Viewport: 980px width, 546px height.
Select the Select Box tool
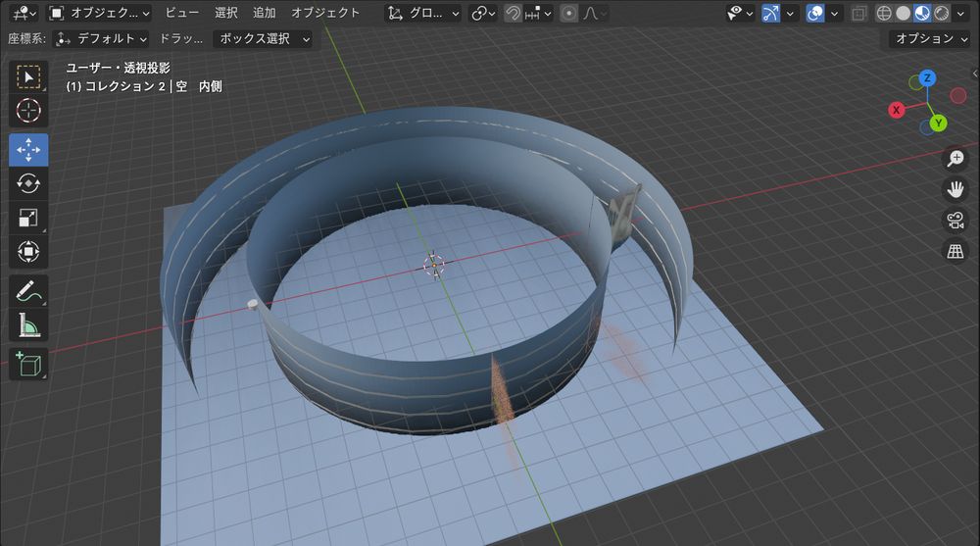tap(28, 76)
